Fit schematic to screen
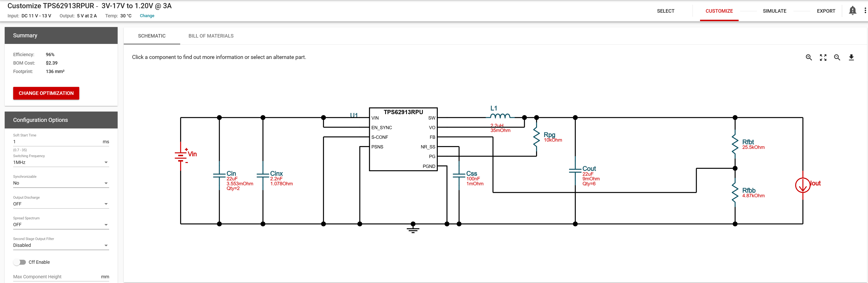 [x=823, y=58]
